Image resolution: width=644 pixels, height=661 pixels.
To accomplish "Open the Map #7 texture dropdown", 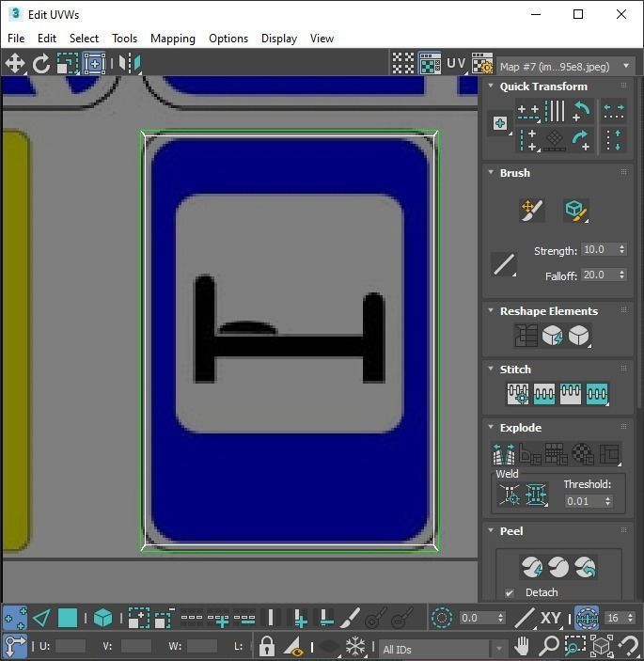I will (565, 66).
